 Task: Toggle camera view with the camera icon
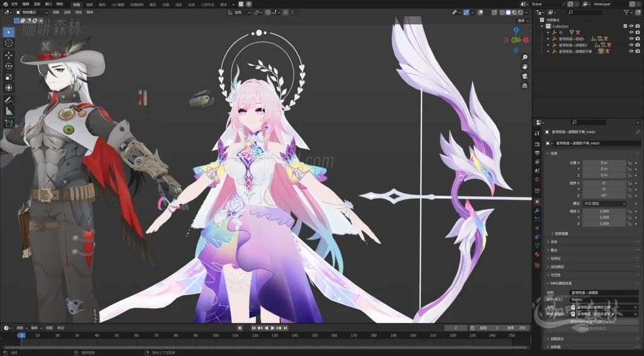tap(525, 76)
